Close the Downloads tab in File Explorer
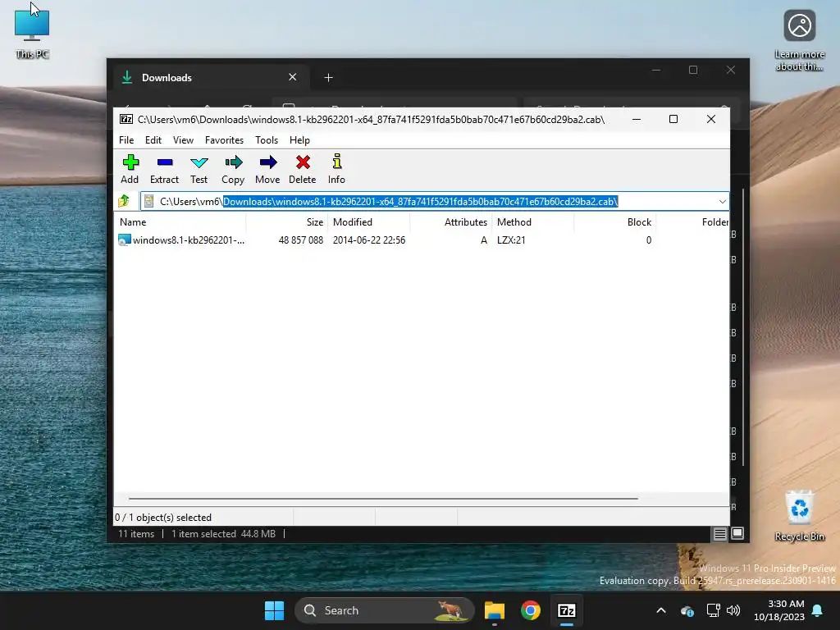This screenshot has height=630, width=840. pos(293,77)
